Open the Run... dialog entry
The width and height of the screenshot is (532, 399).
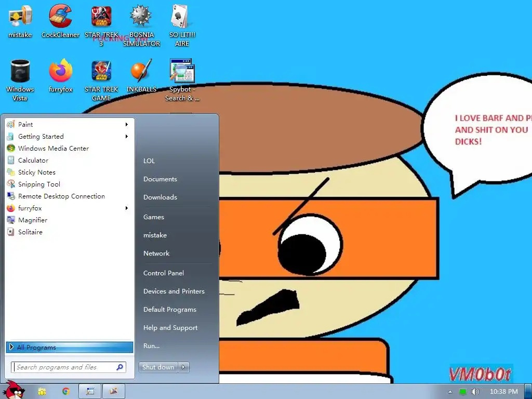pyautogui.click(x=151, y=346)
